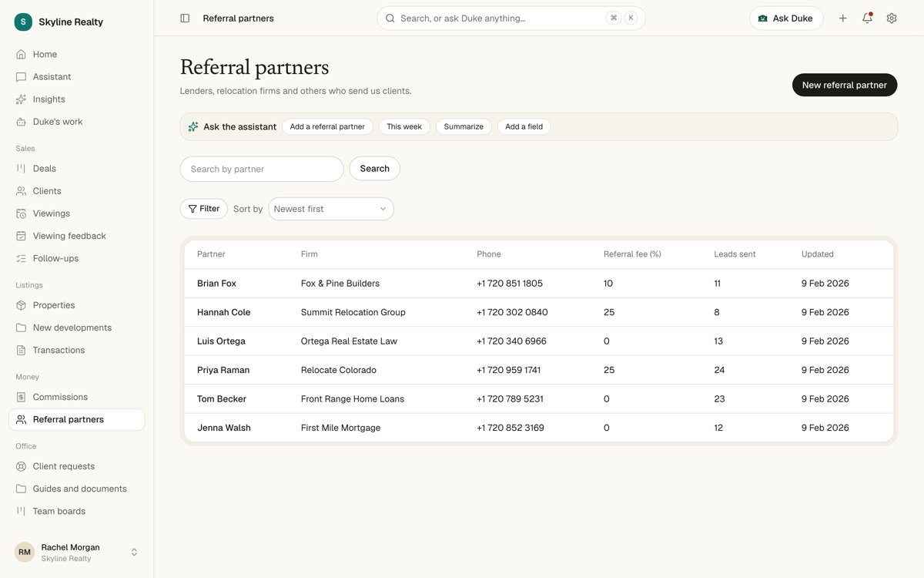Click the Add a field chip
The width and height of the screenshot is (924, 578).
tap(524, 126)
